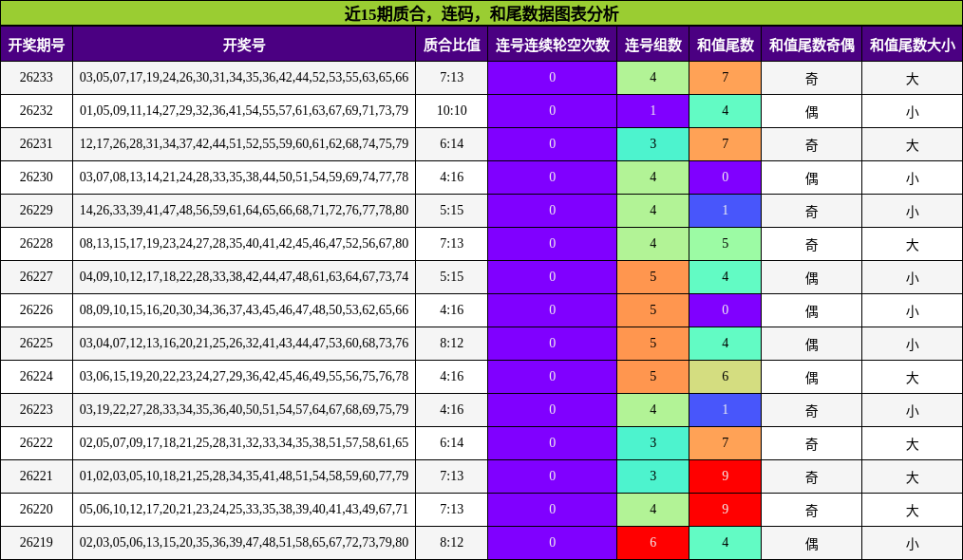Click the green 和值尾数 cell 5 in row 26228

tap(725, 243)
